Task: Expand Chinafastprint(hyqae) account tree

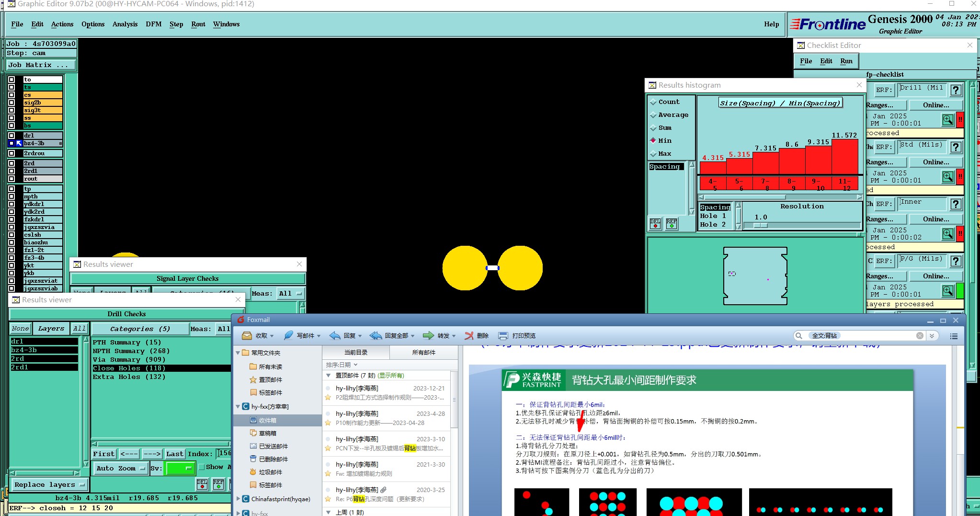Action: tap(238, 499)
